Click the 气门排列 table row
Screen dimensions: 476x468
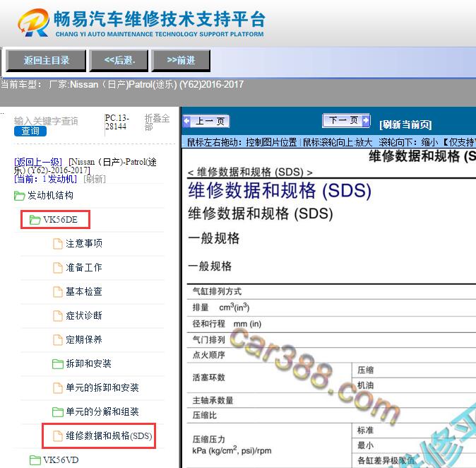[331, 340]
